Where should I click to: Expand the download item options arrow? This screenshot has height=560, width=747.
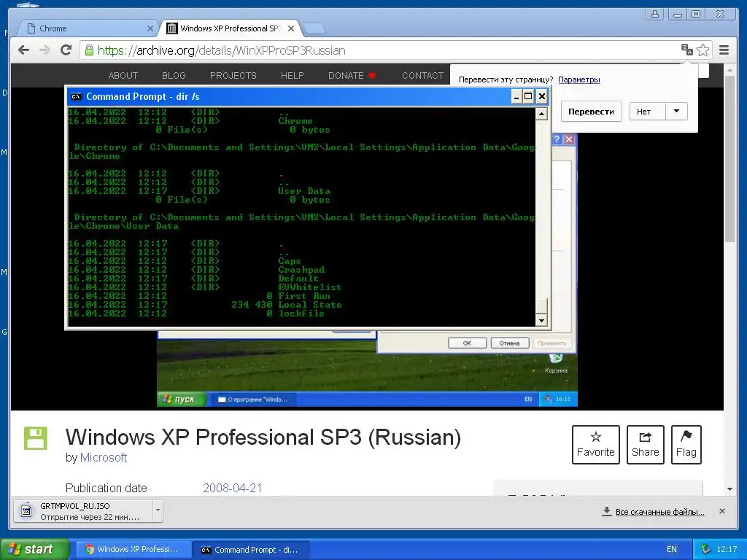[158, 511]
